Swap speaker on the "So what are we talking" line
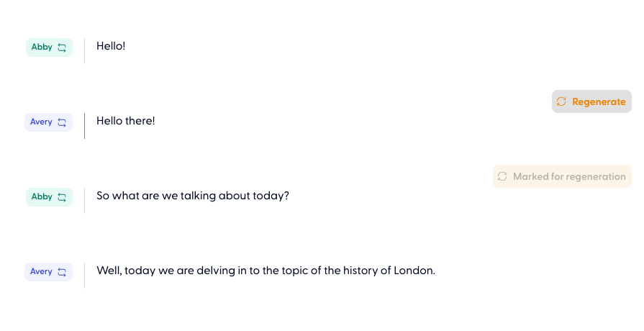Viewport: 644px width, 331px height. [62, 197]
